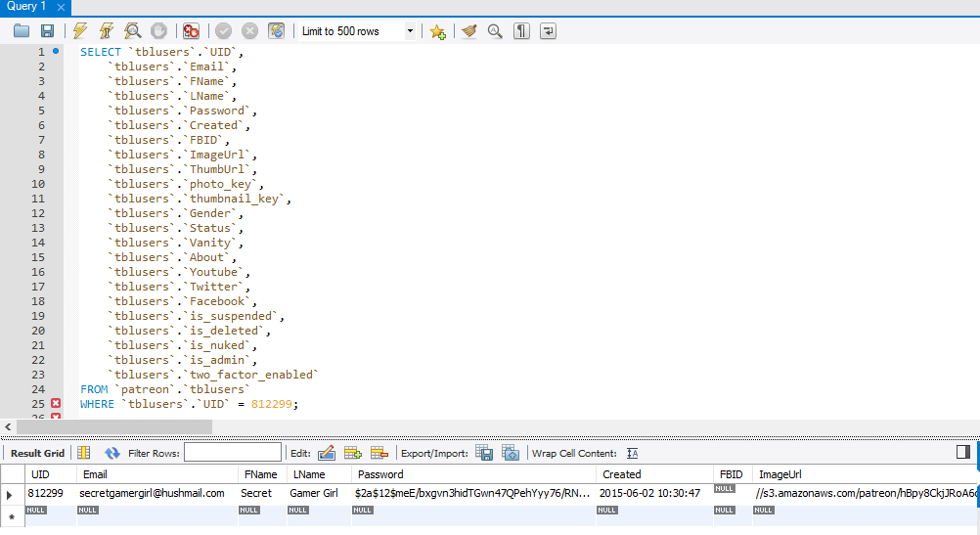Click the new-row asterisk marker
Screen dimensions: 980x535
click(12, 516)
